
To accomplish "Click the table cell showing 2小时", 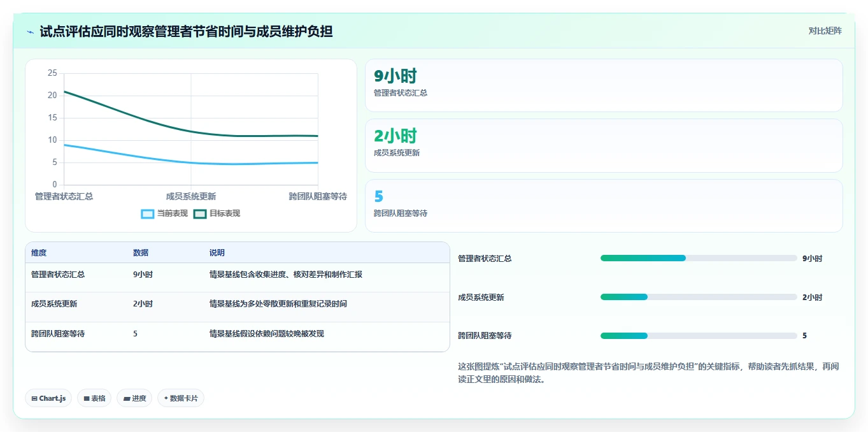I will (x=143, y=304).
